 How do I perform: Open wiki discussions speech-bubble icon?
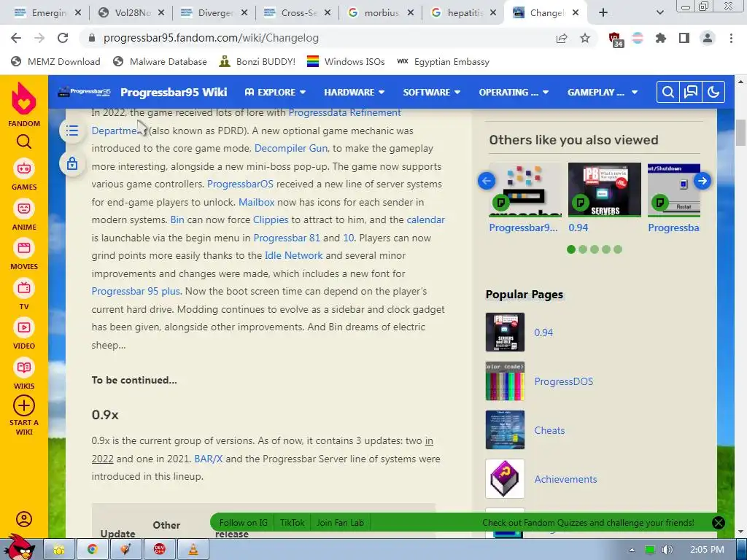[690, 92]
